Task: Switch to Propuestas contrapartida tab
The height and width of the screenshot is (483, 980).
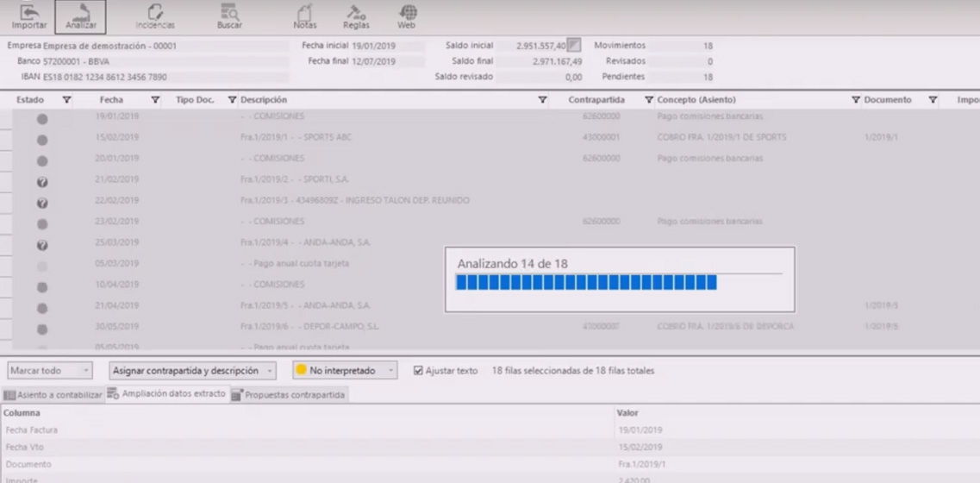Action: click(289, 395)
